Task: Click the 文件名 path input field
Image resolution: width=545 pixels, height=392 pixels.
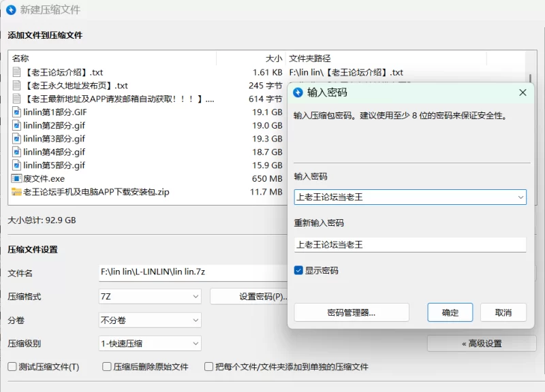Action: 193,272
